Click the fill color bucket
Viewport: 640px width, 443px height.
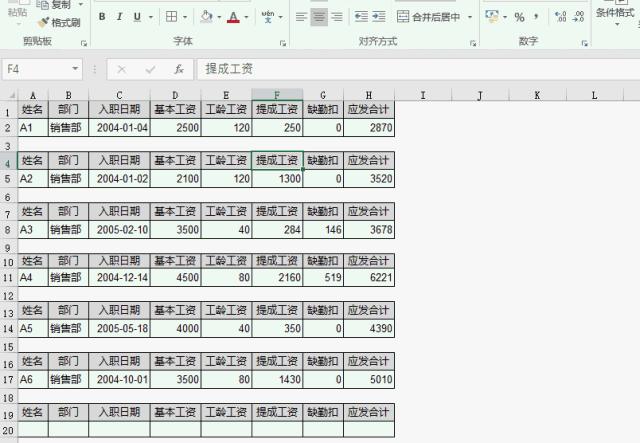pos(207,17)
